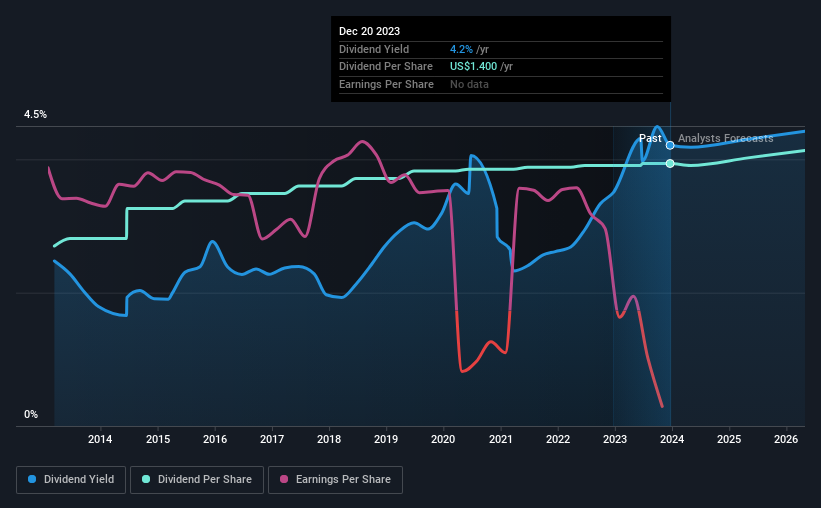Click the US$1.400 dividend per share value
This screenshot has width=821, height=508.
point(473,67)
